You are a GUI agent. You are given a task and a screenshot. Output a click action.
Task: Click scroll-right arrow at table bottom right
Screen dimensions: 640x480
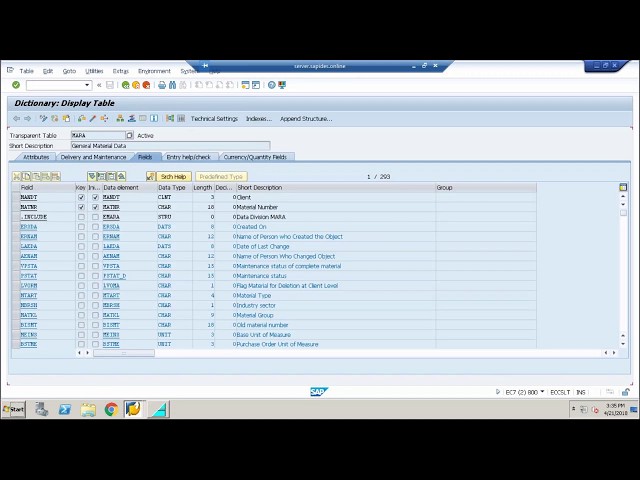614,353
